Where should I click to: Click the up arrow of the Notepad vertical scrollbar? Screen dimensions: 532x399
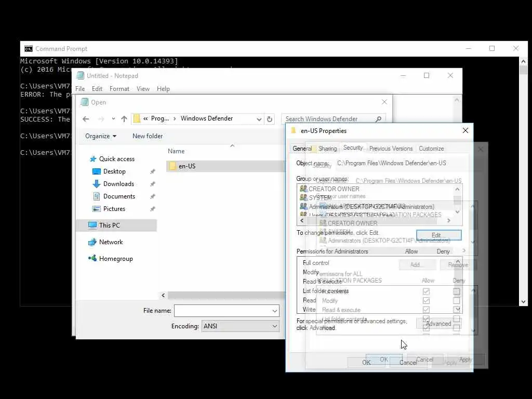pos(457,100)
